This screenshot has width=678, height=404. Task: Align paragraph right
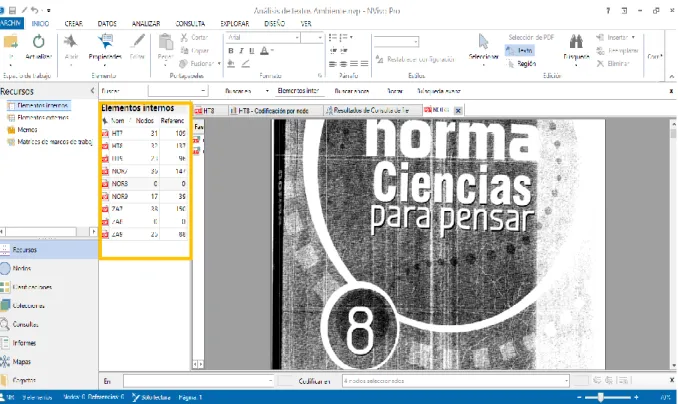pos(354,64)
